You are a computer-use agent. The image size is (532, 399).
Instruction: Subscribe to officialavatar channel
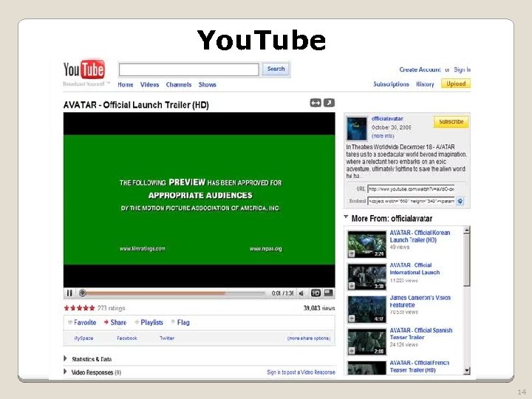pos(451,122)
